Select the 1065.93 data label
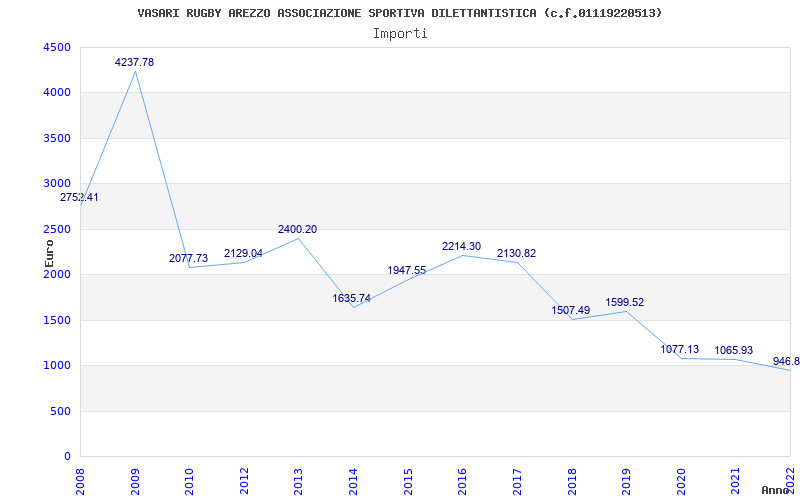This screenshot has height=500, width=800. (734, 350)
